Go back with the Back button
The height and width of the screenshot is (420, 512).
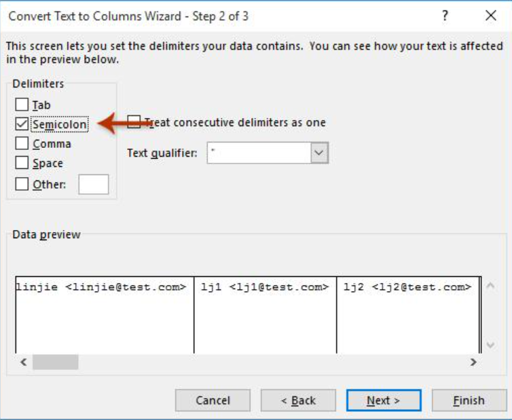click(x=298, y=400)
